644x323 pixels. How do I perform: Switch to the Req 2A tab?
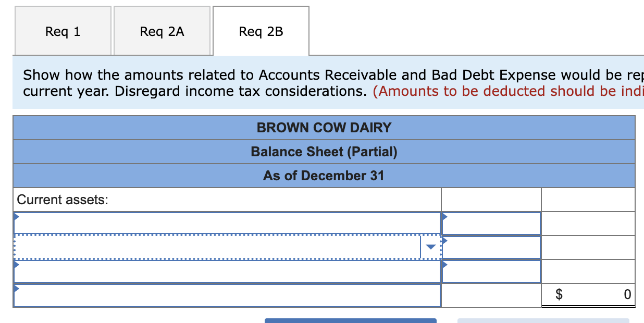click(162, 31)
